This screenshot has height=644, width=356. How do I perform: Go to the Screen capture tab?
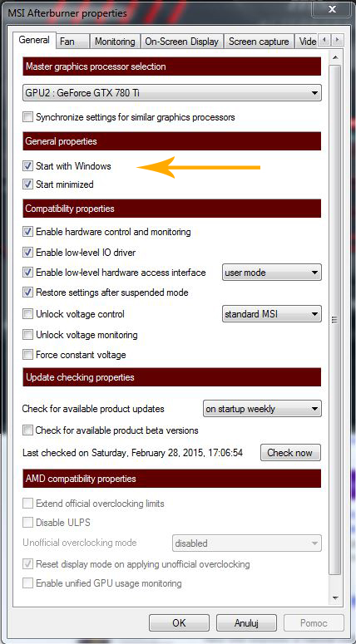259,42
